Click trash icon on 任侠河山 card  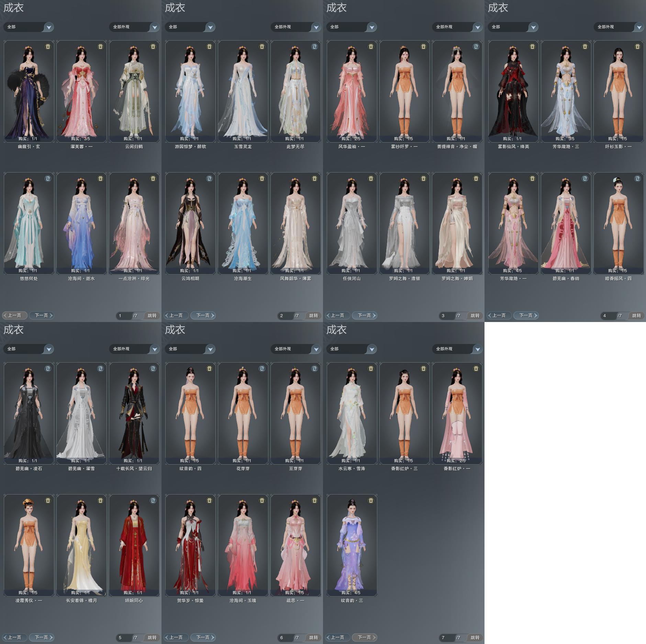point(371,178)
